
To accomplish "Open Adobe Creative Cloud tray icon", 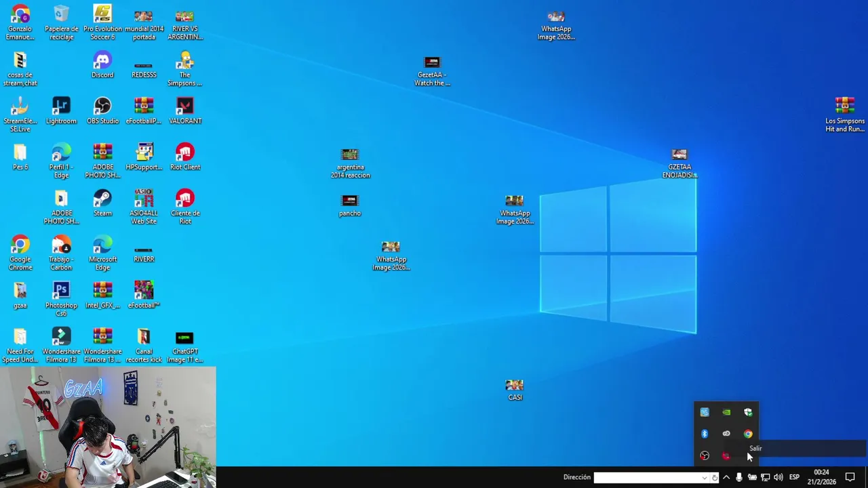I will point(726,434).
